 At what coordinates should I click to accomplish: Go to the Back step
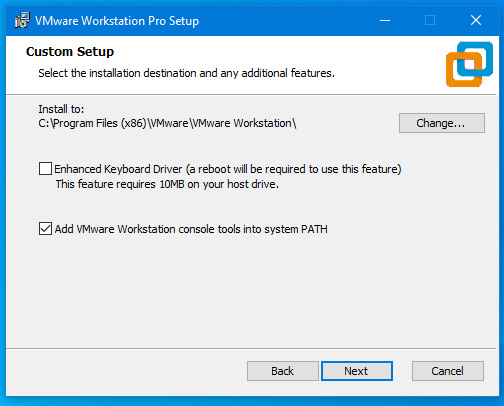click(283, 371)
